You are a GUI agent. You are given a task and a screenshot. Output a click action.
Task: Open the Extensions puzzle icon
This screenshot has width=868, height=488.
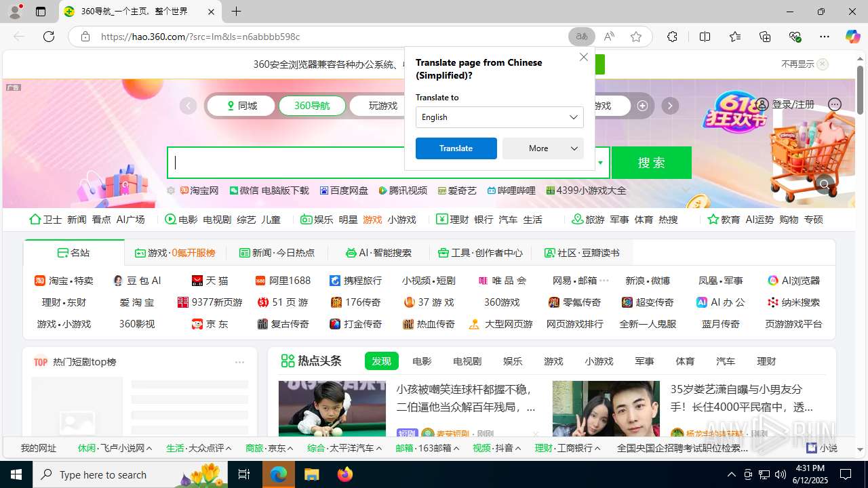pyautogui.click(x=672, y=37)
